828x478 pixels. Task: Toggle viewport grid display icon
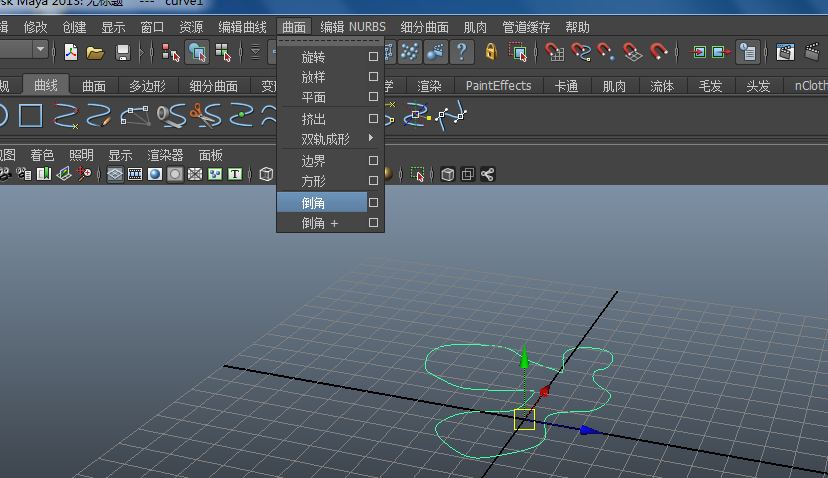[115, 174]
